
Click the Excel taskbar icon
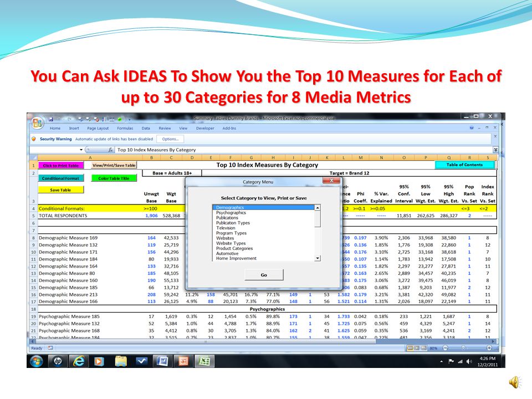pos(204,361)
